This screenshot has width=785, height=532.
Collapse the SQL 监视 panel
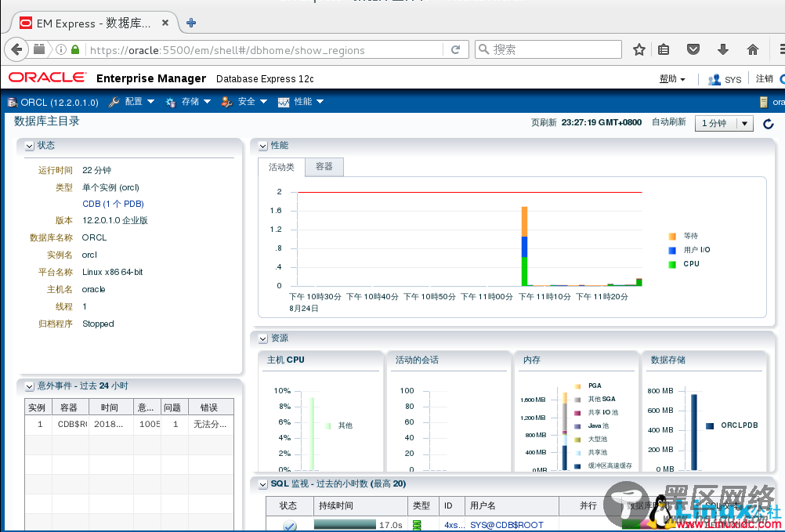[x=262, y=484]
